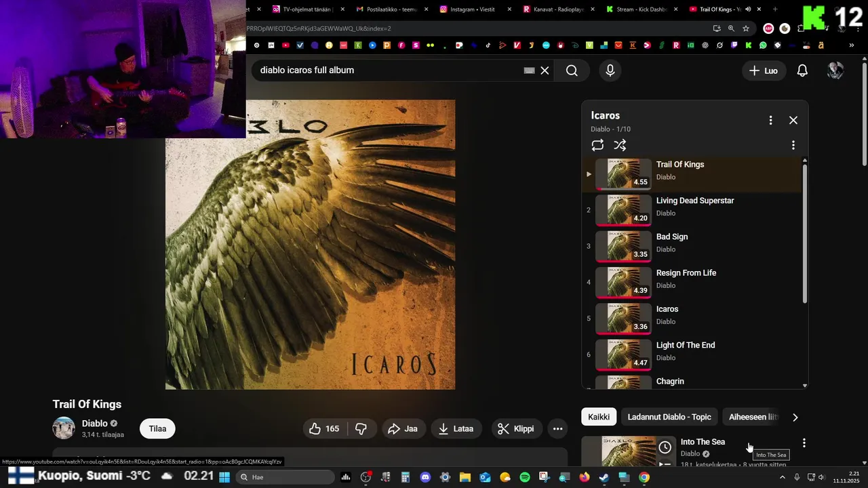This screenshot has height=488, width=868.
Task: Open Firefox from the taskbar
Action: (x=585, y=477)
